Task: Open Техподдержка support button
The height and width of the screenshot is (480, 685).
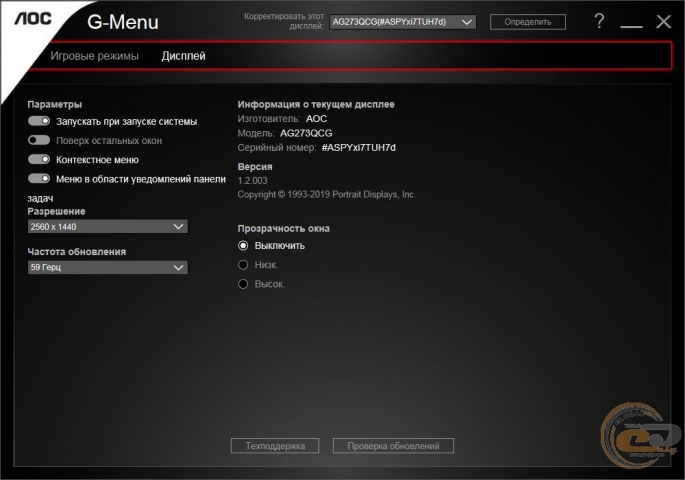Action: (x=275, y=446)
